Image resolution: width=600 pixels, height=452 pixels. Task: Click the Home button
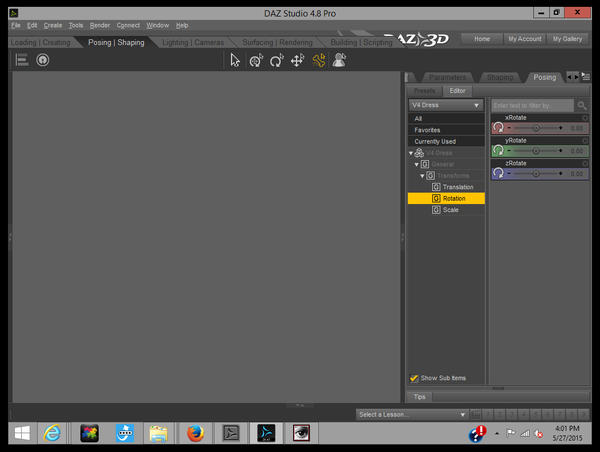coord(482,39)
